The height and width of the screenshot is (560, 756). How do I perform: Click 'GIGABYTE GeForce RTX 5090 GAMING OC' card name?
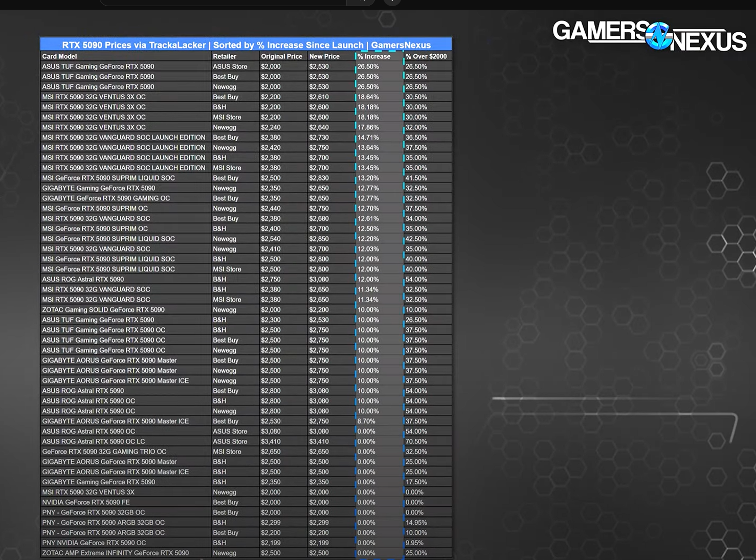[x=106, y=198]
